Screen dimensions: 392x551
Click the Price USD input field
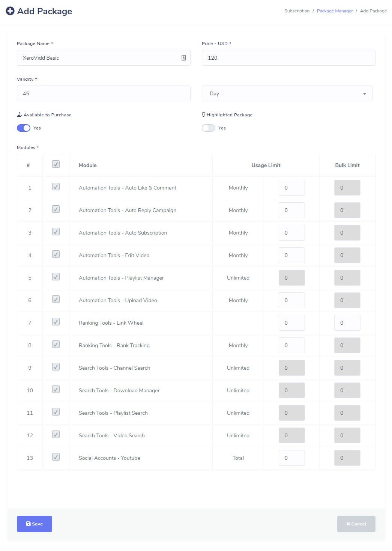pyautogui.click(x=288, y=58)
